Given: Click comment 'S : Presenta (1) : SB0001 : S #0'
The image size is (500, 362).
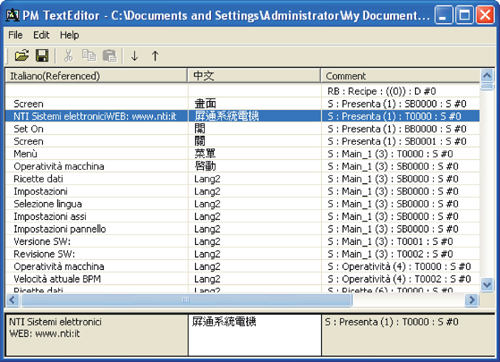Looking at the screenshot, I should coord(397,141).
